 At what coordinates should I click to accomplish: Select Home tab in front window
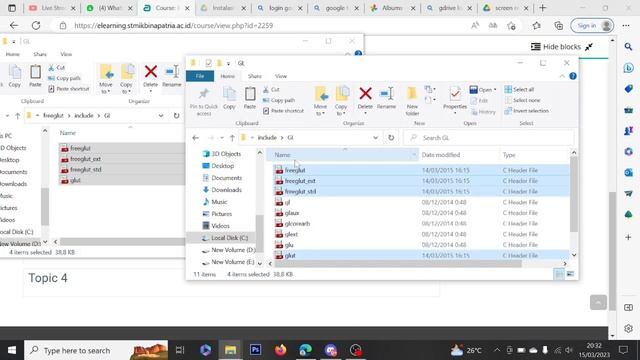[227, 76]
